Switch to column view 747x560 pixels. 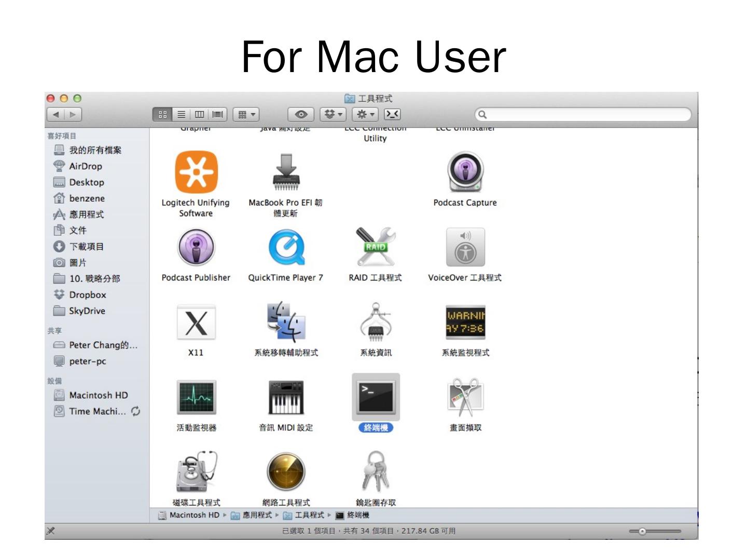[199, 115]
